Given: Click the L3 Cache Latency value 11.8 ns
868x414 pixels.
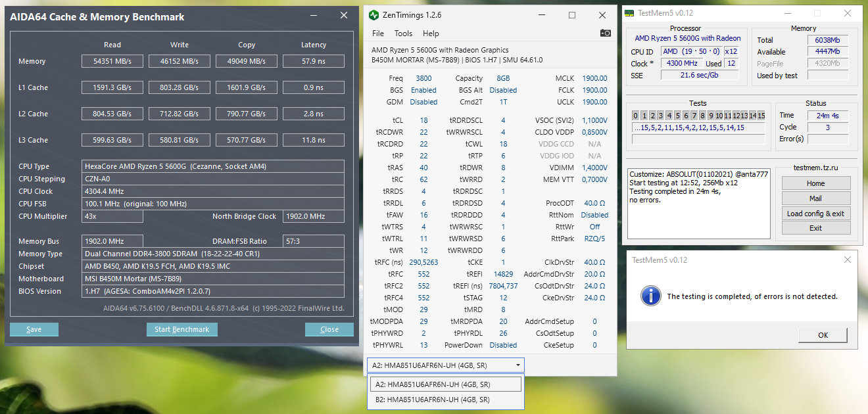Looking at the screenshot, I should pos(314,140).
